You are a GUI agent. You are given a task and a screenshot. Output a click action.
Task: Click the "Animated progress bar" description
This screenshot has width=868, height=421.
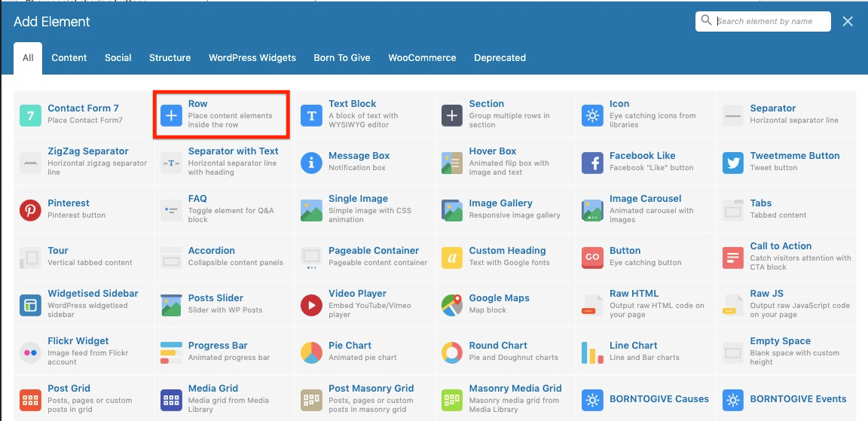click(229, 358)
